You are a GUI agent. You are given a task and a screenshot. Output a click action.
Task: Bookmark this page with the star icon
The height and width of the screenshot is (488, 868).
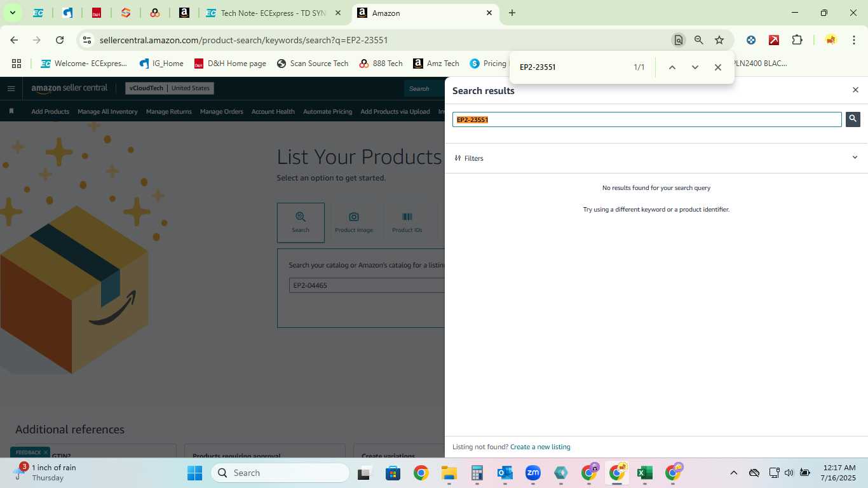tap(719, 40)
